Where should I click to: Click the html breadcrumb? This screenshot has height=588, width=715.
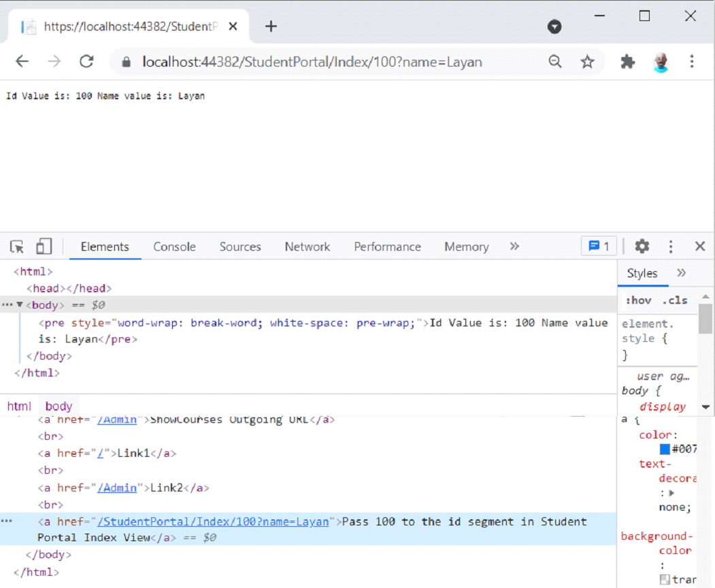(19, 406)
